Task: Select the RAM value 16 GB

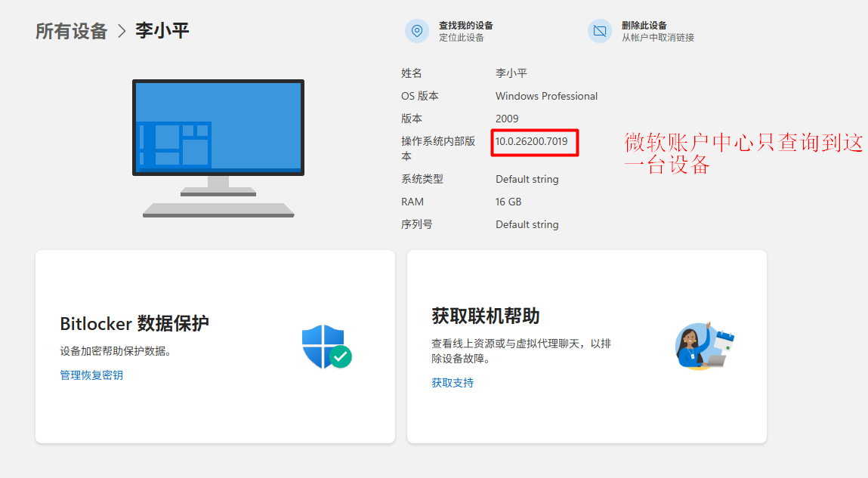Action: pos(510,202)
